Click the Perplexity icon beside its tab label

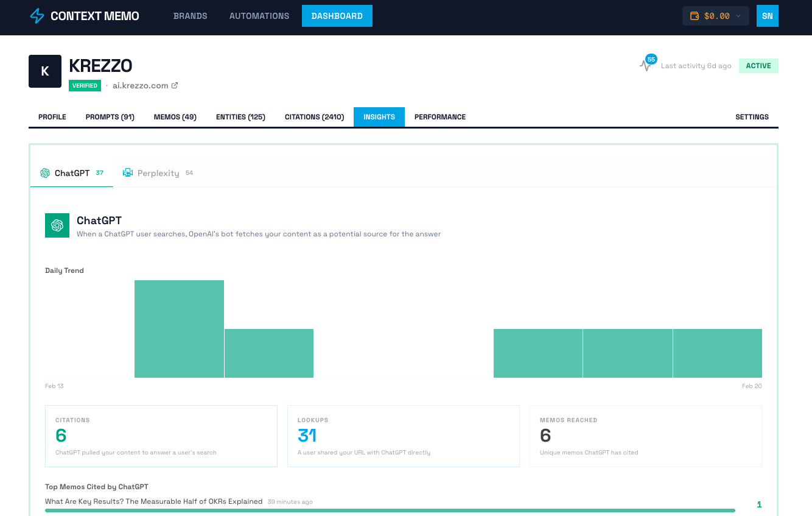click(128, 173)
